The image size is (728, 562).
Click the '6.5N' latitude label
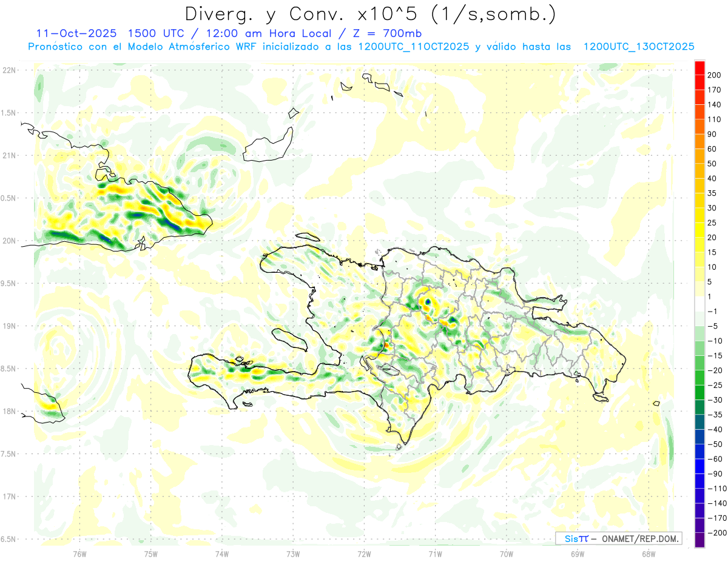pos(8,539)
